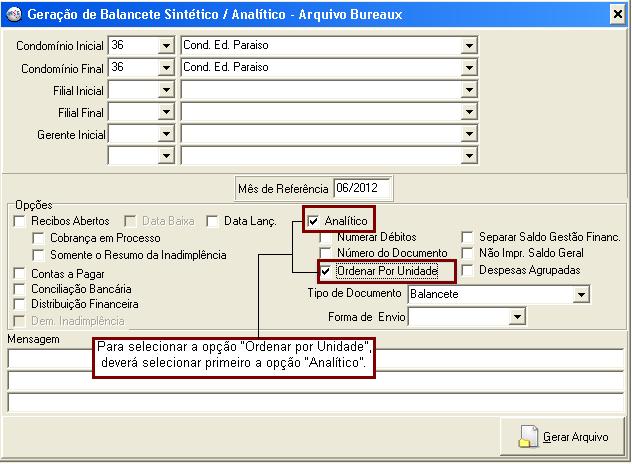Toggle the Numerar Débitos checkbox
This screenshot has width=632, height=464.
coord(326,238)
